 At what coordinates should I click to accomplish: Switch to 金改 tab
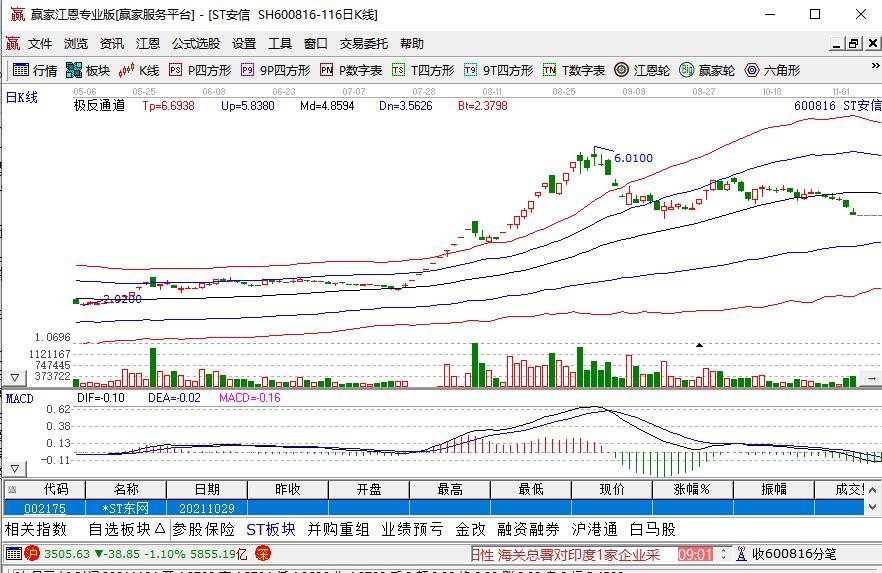pos(470,529)
